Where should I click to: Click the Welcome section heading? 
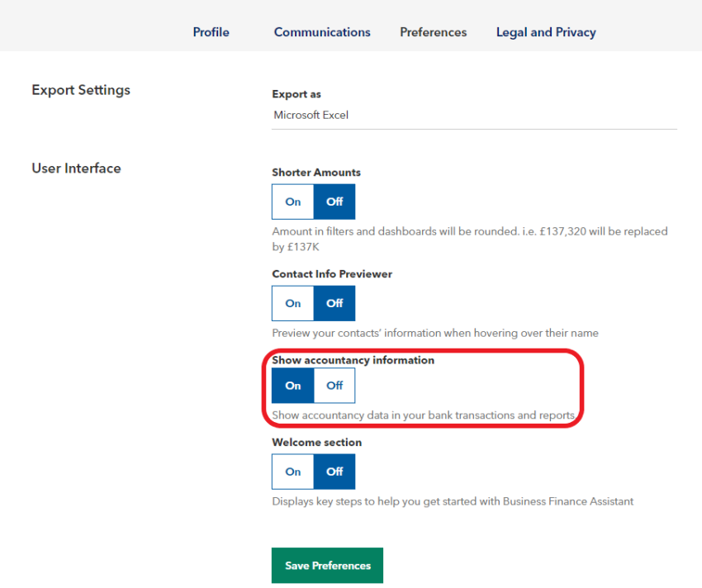click(316, 442)
